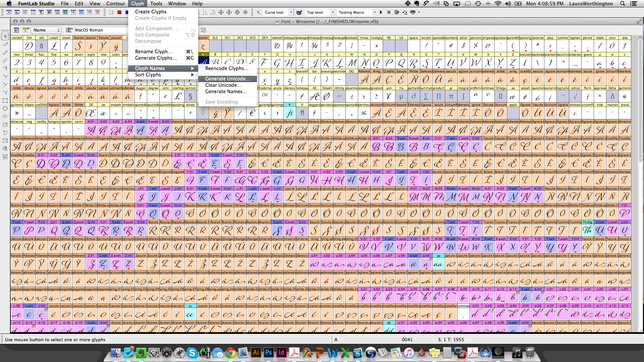Open the Top level dropdown
This screenshot has width=644, height=362.
[333, 12]
